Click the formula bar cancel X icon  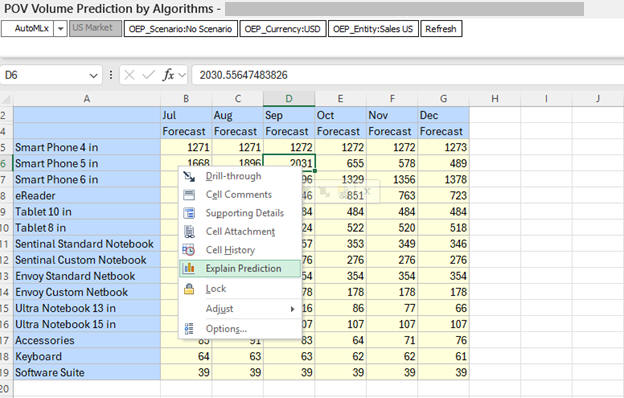point(129,75)
